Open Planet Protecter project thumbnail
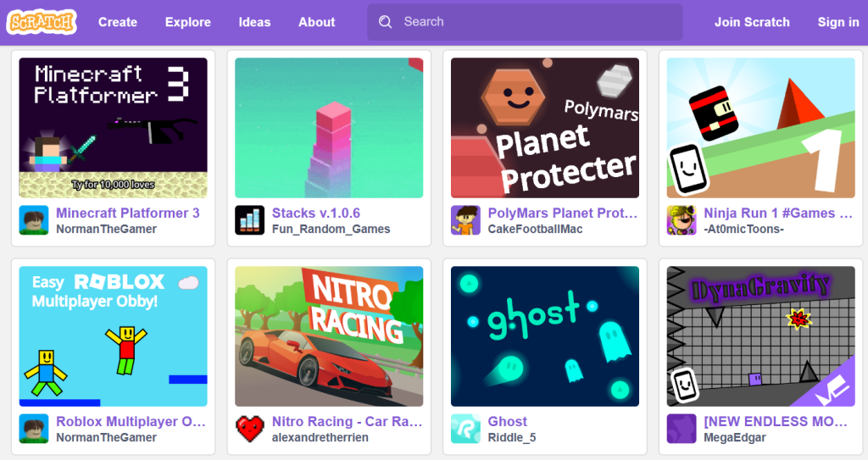Viewport: 868px width, 460px height. click(x=545, y=128)
